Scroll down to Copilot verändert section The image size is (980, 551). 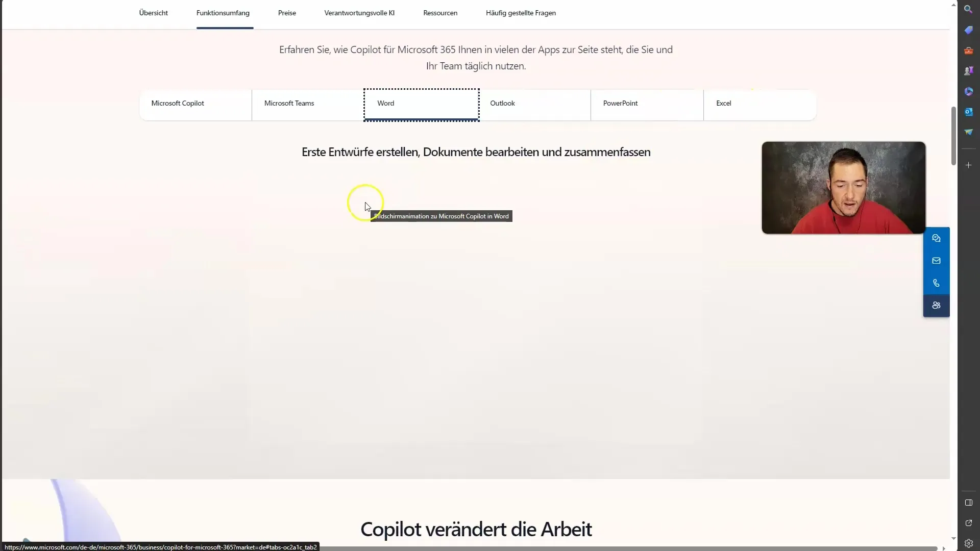(x=477, y=528)
